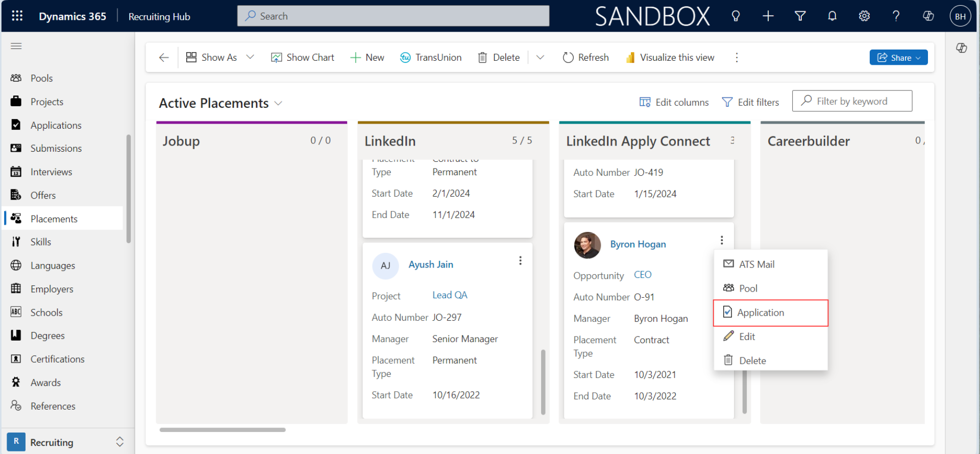Open the notifications bell
Screen dimensions: 980x454
(x=832, y=16)
